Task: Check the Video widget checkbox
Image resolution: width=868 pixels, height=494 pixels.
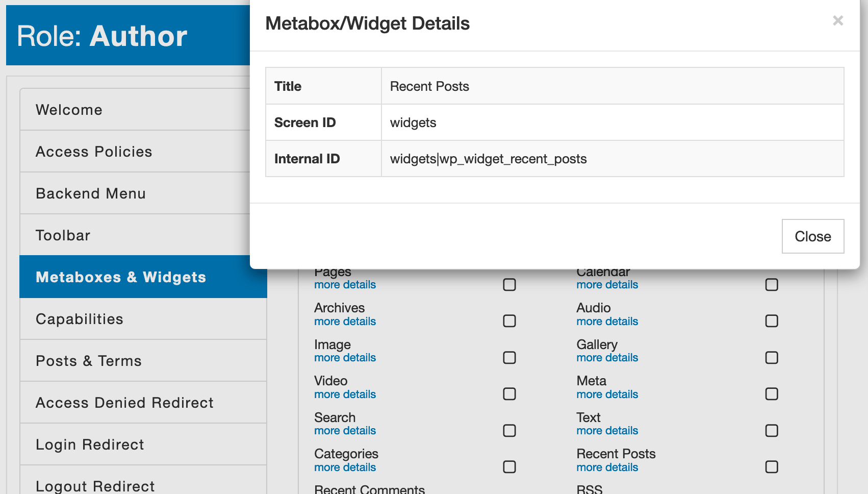Action: pos(509,394)
